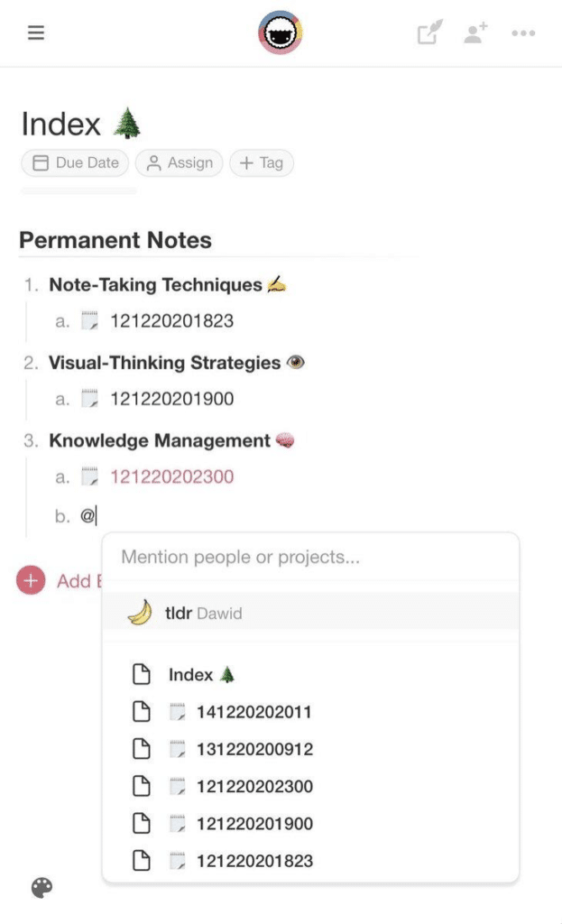
Task: Click the page icon next to Index in mentions
Action: coord(142,674)
